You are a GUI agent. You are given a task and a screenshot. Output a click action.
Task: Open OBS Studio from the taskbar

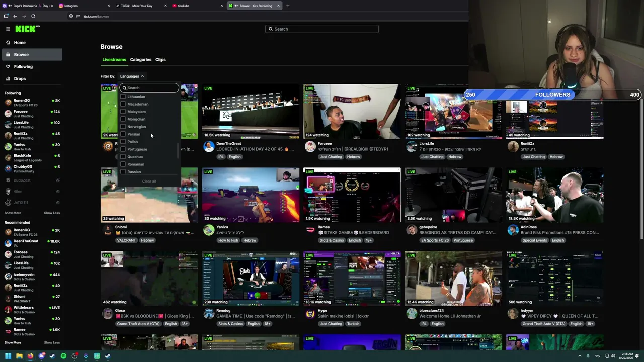pyautogui.click(x=74, y=356)
